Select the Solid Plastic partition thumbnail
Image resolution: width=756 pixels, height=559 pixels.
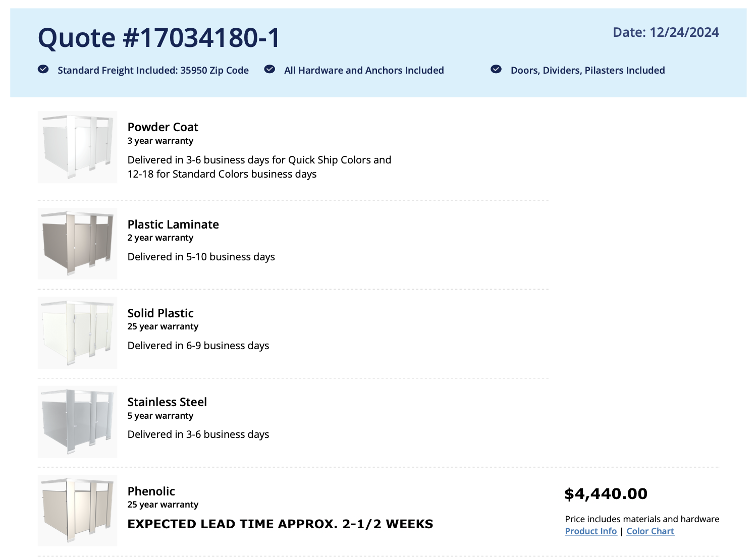point(77,333)
